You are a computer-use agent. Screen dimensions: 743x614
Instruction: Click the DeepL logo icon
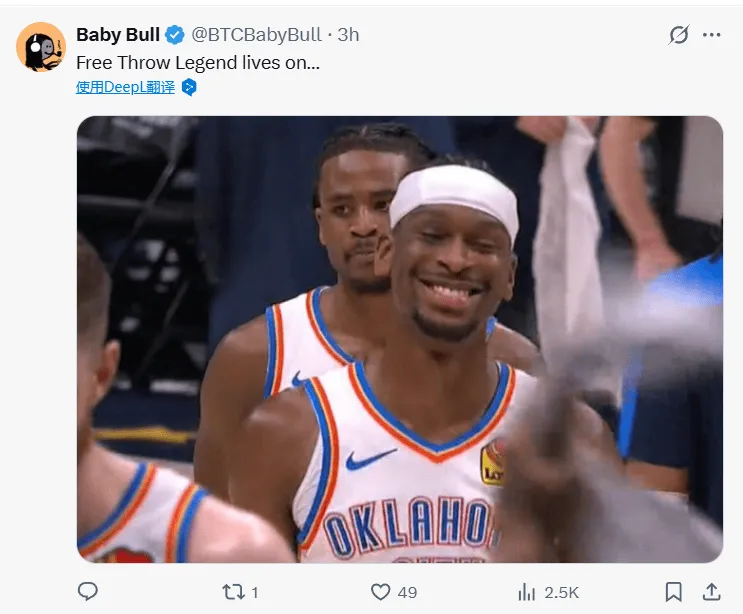click(x=188, y=87)
